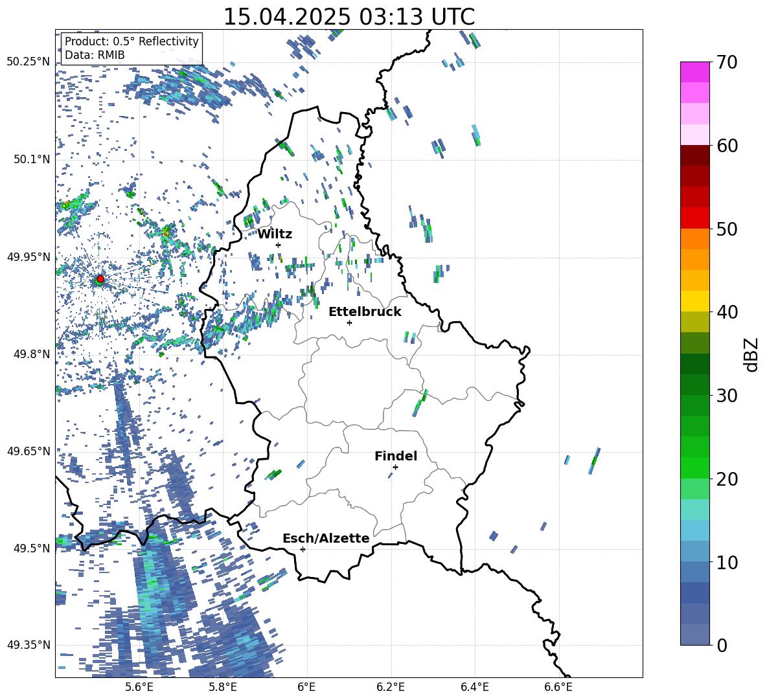Screen dimensions: 767x700
Task: Click the cross marker below Findel
Action: (x=395, y=467)
